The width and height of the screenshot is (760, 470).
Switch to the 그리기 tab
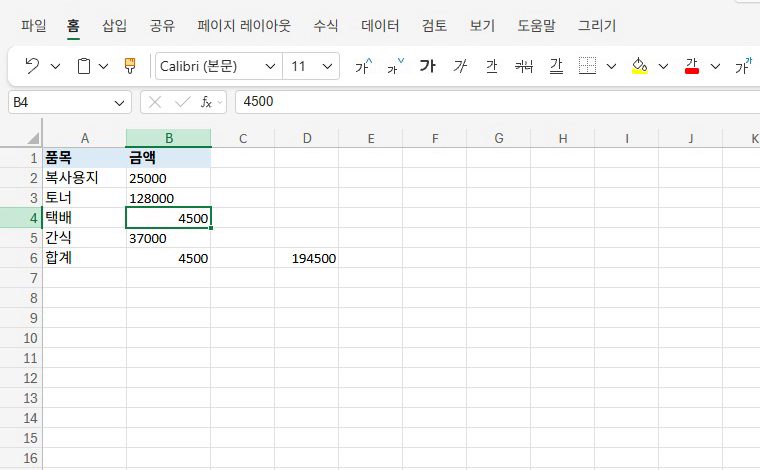597,25
